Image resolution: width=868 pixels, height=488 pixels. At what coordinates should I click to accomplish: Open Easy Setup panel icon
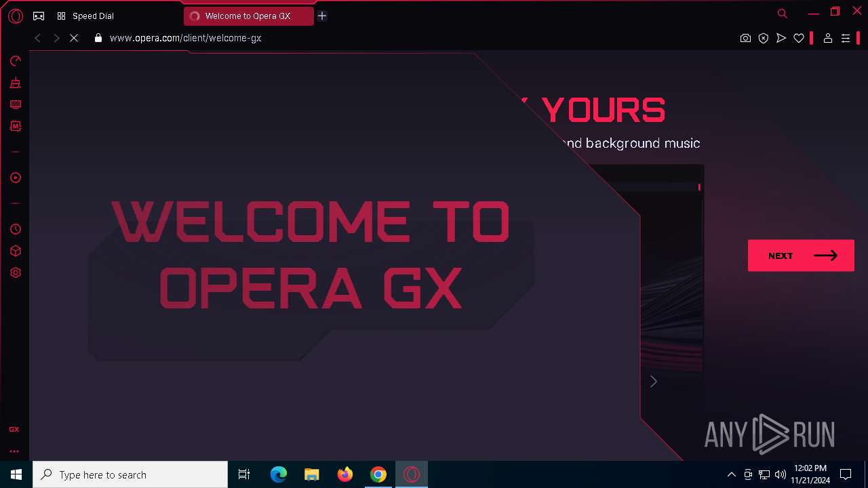click(846, 39)
